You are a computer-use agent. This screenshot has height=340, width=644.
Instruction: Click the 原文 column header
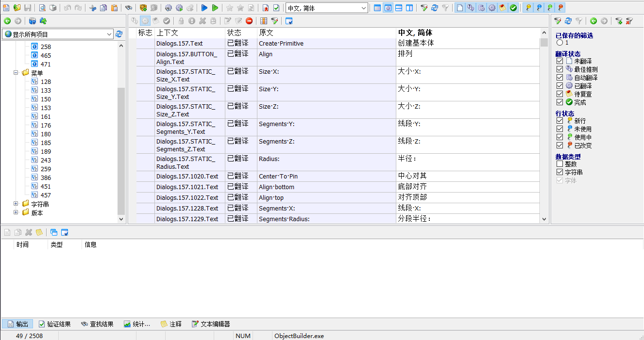coord(326,33)
